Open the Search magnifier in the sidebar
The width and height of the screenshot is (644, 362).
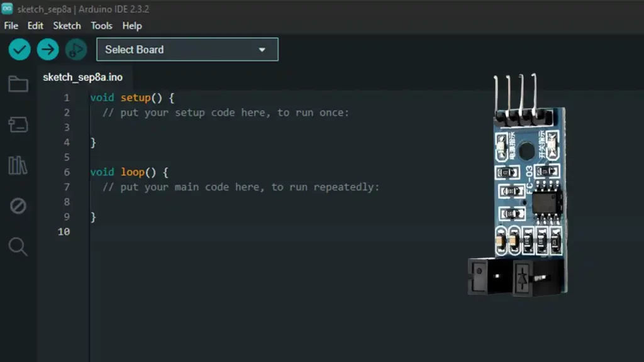(x=18, y=246)
